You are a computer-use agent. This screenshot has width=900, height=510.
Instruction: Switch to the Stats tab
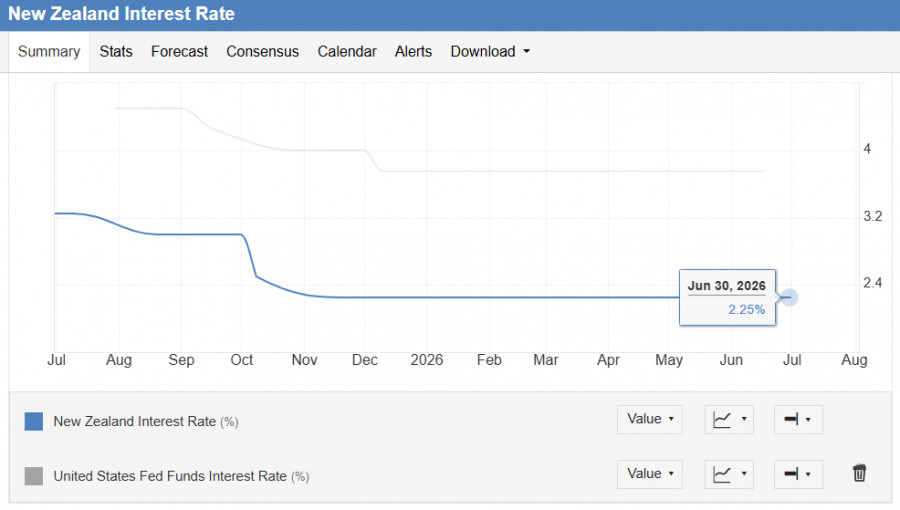pos(116,52)
